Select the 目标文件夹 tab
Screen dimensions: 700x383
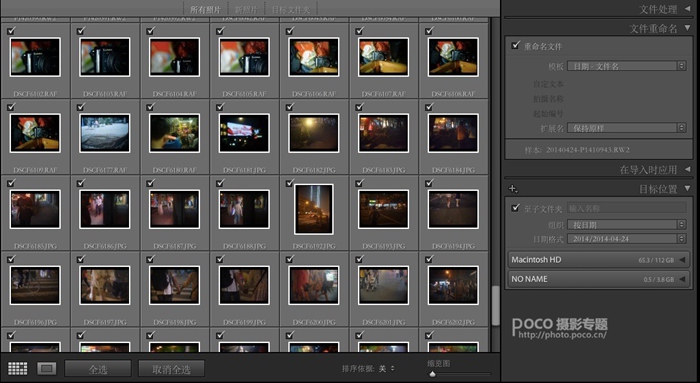(291, 9)
